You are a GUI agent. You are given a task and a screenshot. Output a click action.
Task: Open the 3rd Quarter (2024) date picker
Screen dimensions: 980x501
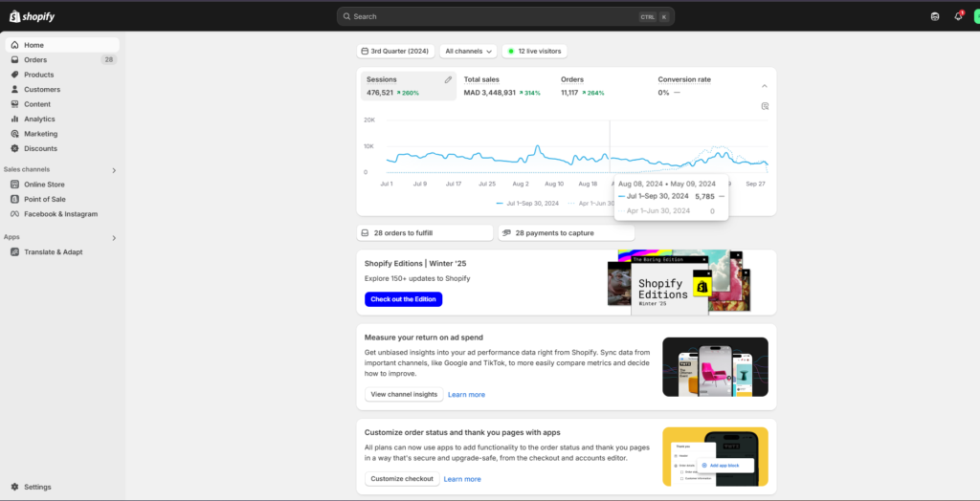395,52
